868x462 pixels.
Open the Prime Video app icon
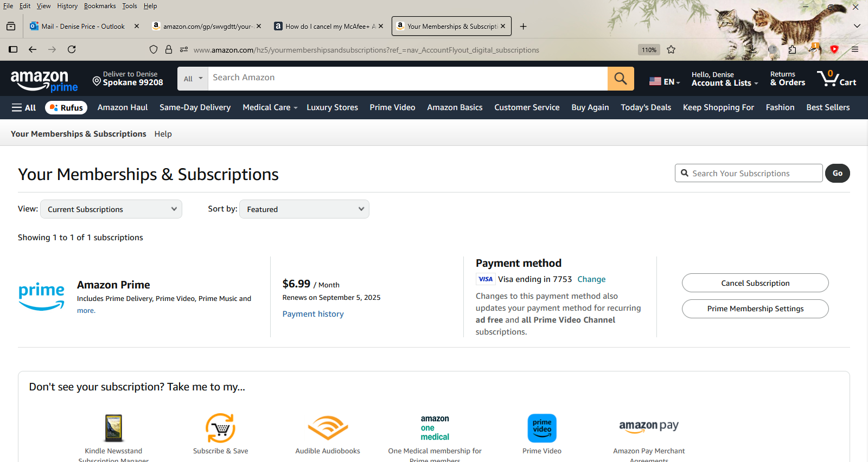coord(542,428)
